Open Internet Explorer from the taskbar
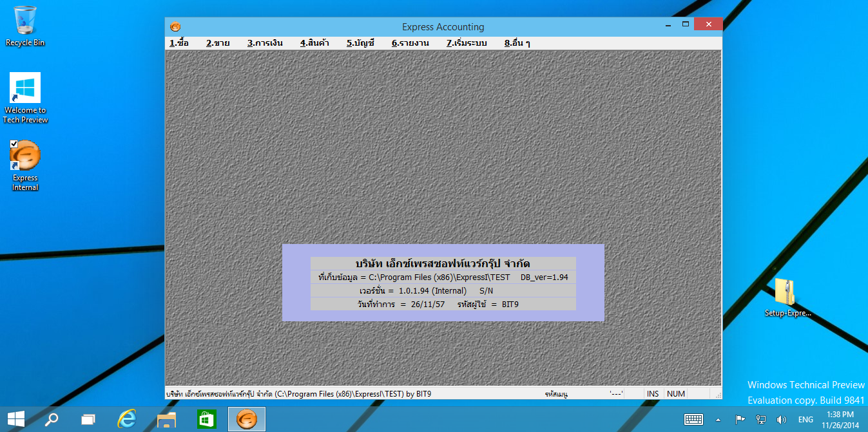The image size is (868, 432). pos(127,419)
